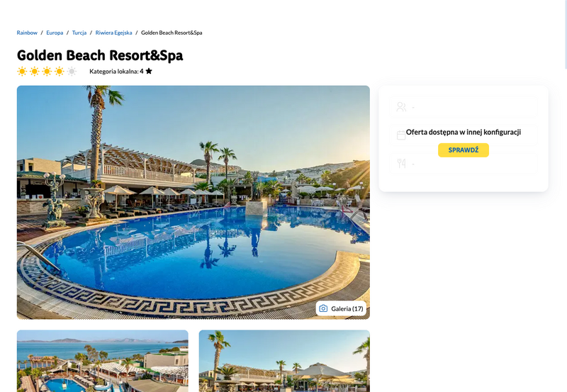567x392 pixels.
Task: Open the umbrella terrace thumbnail photo
Action: pos(284,361)
